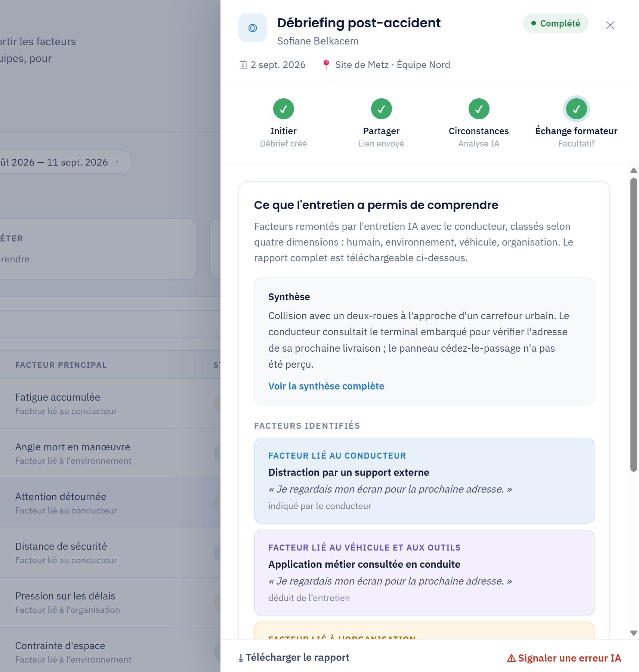The height and width of the screenshot is (672, 639).
Task: Click the debrief target icon beside the title
Action: [253, 28]
